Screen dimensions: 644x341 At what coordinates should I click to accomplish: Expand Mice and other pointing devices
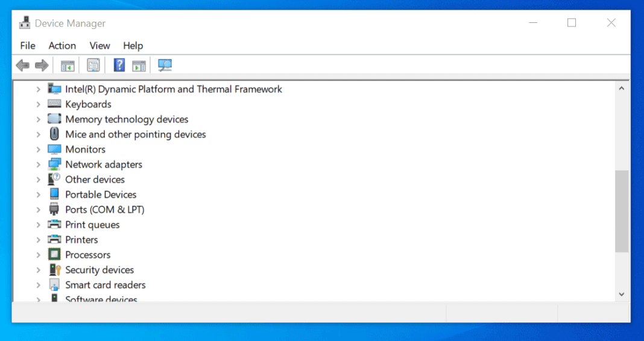tap(38, 134)
